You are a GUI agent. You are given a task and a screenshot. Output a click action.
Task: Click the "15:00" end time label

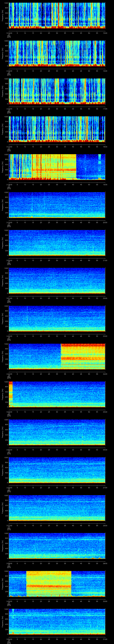point(105,33)
